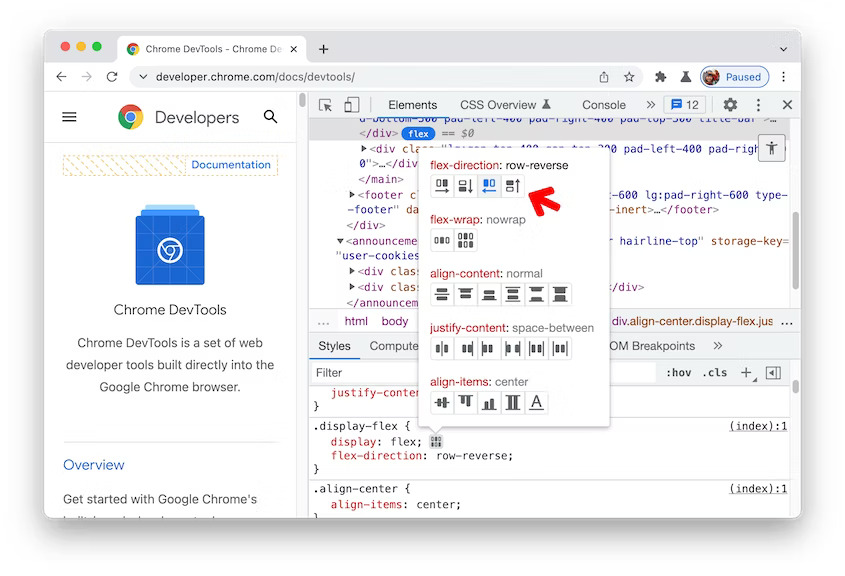The image size is (845, 576).
Task: Expand the footer element node
Action: coord(353,195)
